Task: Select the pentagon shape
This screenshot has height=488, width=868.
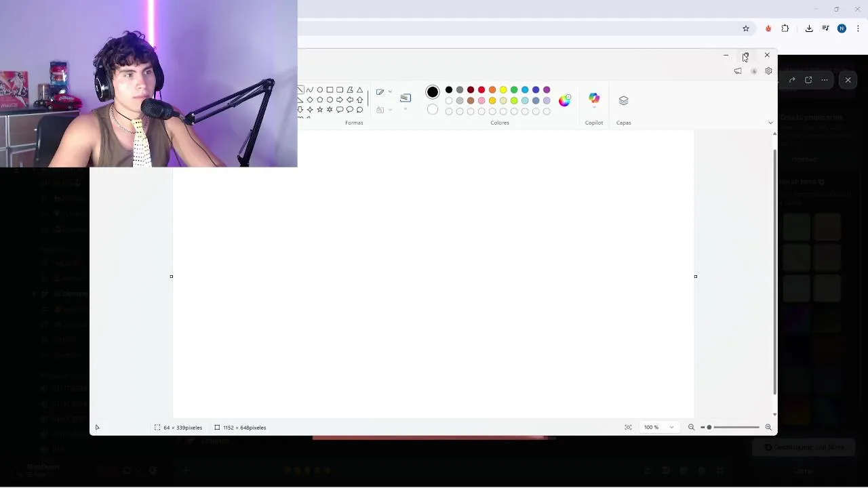Action: coord(319,100)
